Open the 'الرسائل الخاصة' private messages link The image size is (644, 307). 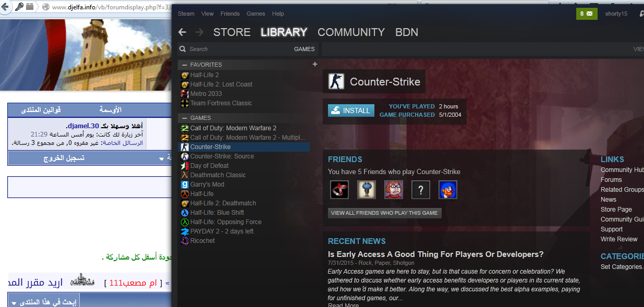tap(123, 143)
